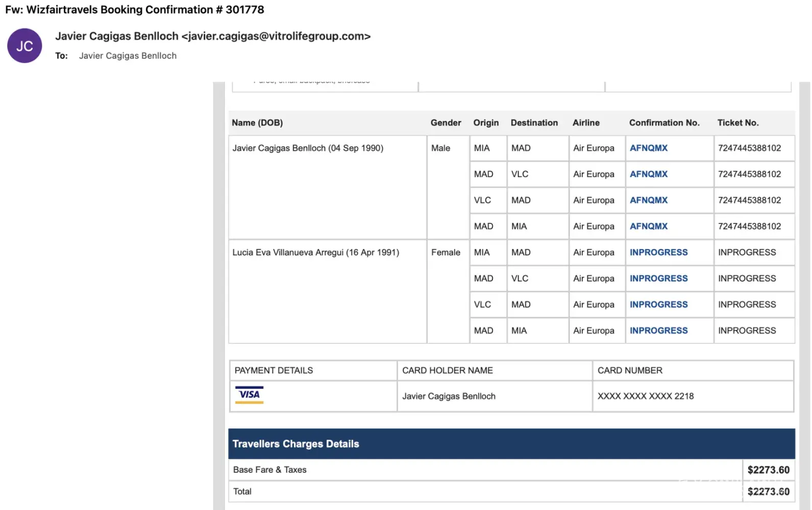Click 'Air Europa' in Javier's MAD to VLC row
812x510 pixels.
(594, 174)
